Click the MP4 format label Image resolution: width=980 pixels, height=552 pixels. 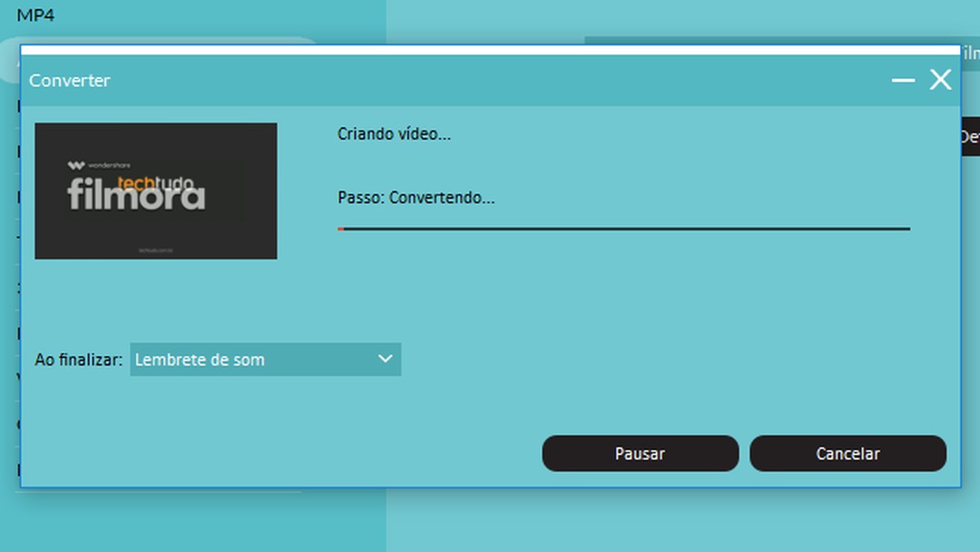34,15
